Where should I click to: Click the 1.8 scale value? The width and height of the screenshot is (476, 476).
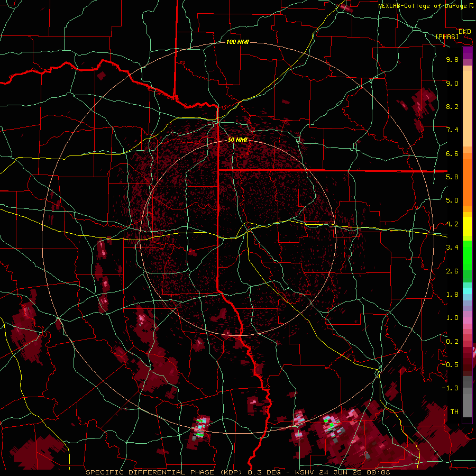(452, 295)
